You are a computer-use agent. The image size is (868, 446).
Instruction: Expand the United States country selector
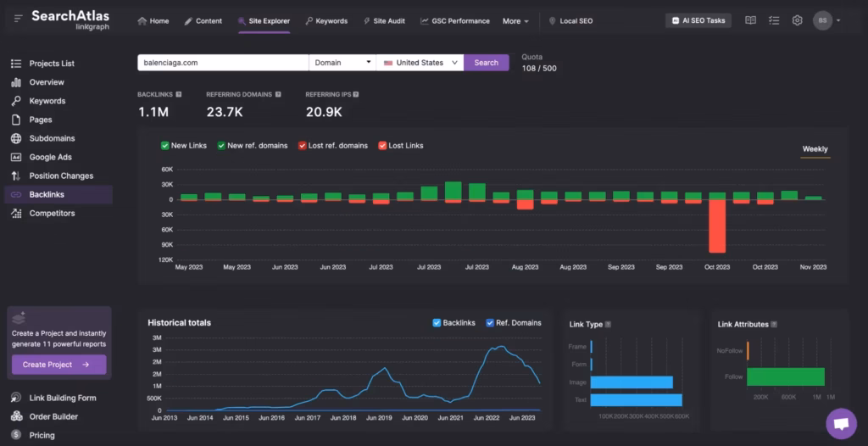[420, 63]
